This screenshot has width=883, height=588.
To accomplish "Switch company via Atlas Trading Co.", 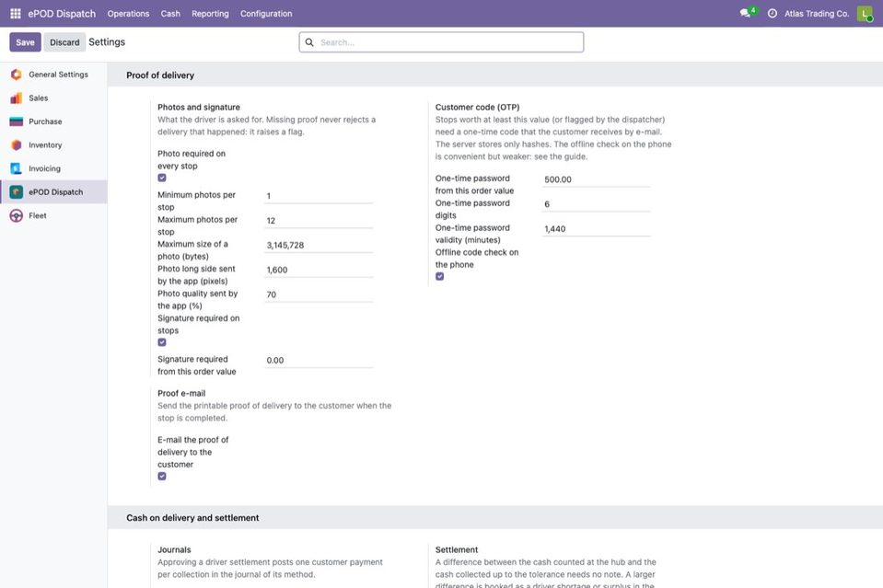I will pyautogui.click(x=817, y=14).
